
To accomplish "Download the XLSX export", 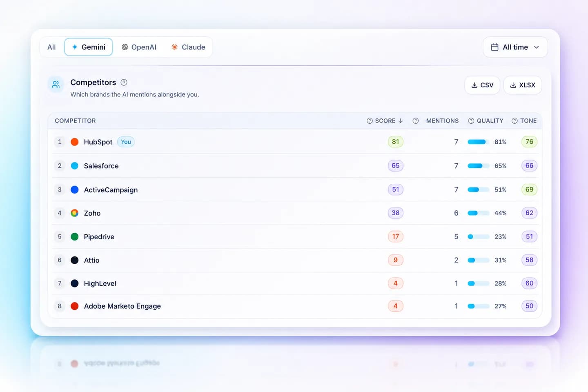I will click(x=523, y=85).
